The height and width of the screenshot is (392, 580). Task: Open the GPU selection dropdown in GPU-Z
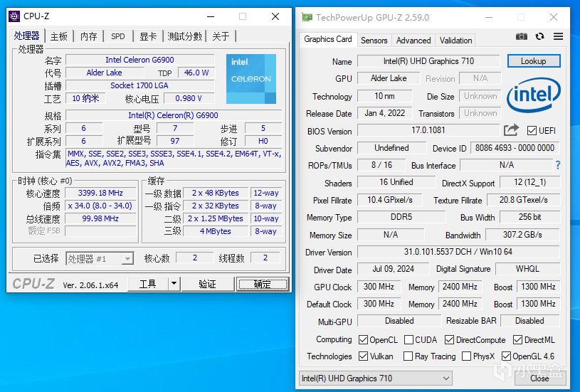coord(375,378)
